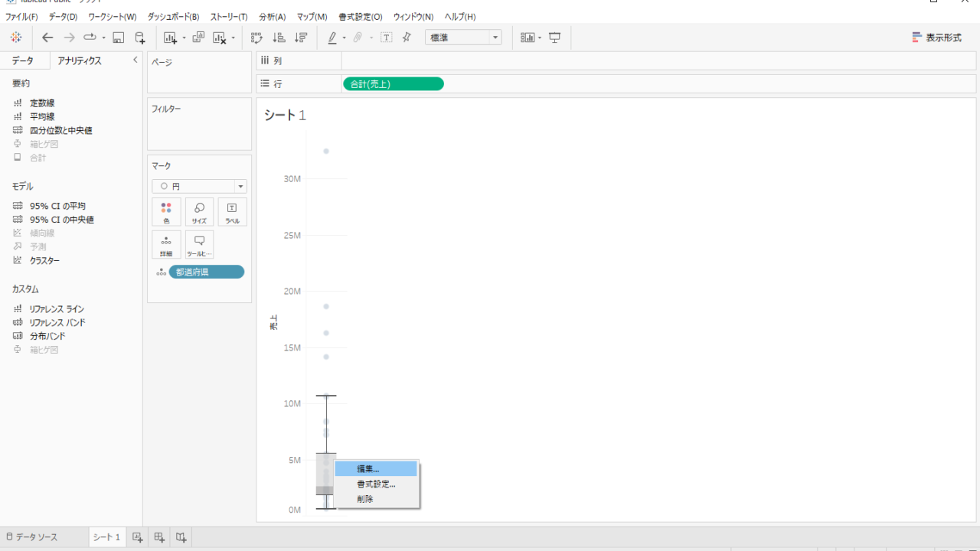
Task: Select the シート 1 sheet tab
Action: (106, 537)
